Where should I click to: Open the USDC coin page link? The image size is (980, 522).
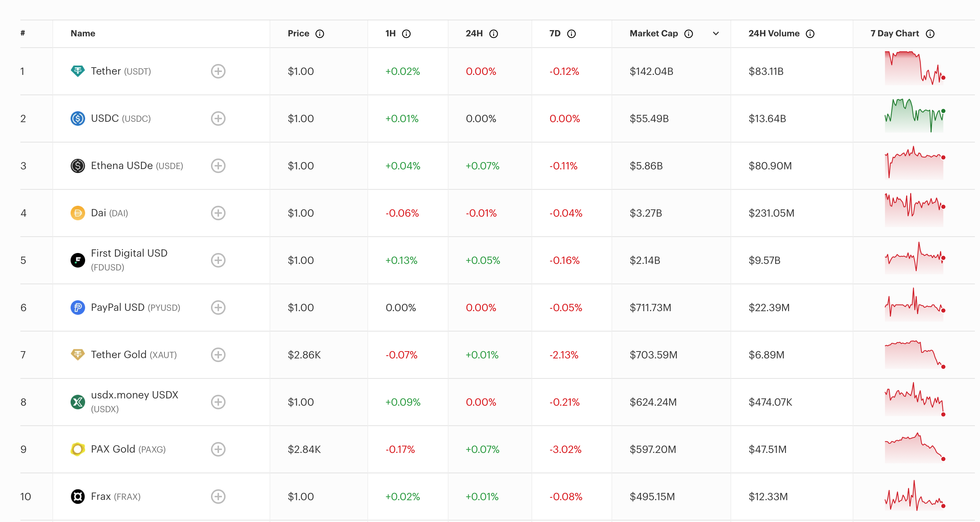[x=121, y=118]
